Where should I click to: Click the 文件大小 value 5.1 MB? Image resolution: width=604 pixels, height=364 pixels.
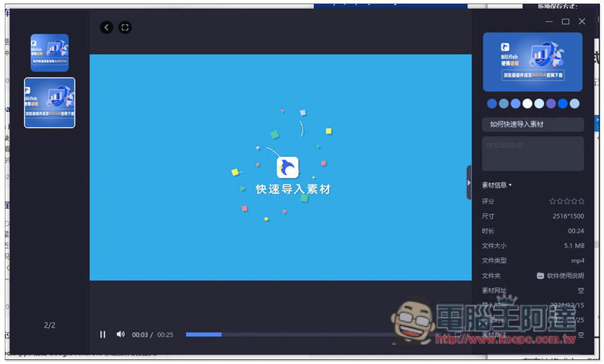coord(574,246)
